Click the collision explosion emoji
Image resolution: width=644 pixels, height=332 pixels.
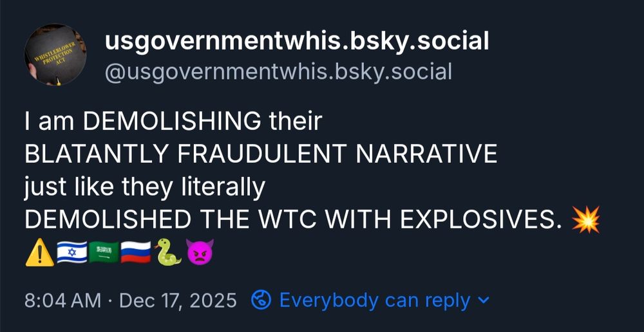585,219
